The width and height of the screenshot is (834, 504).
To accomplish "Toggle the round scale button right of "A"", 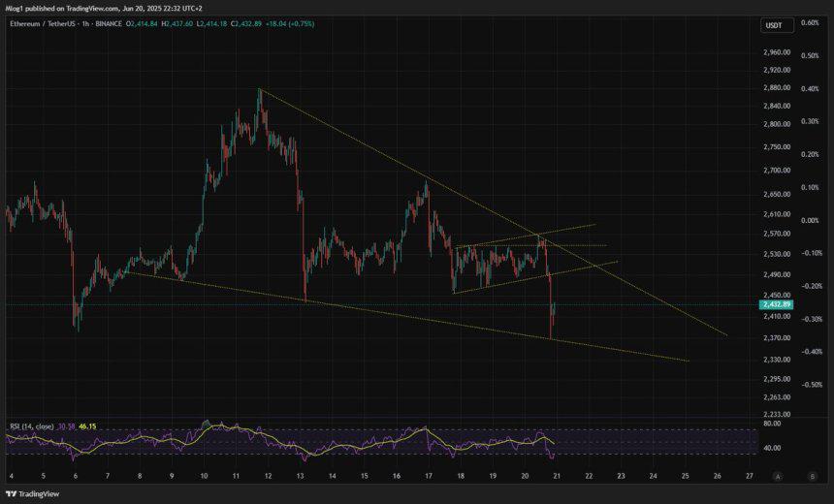I will point(813,476).
